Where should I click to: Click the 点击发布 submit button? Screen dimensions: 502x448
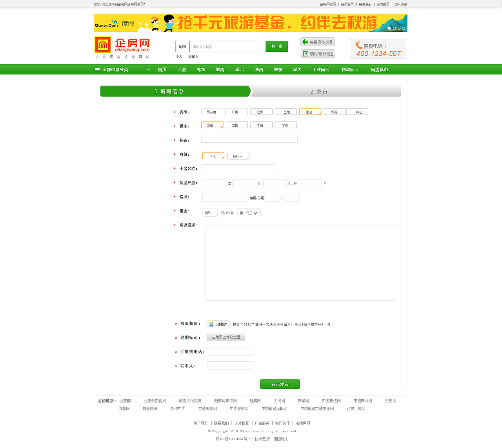pyautogui.click(x=280, y=384)
